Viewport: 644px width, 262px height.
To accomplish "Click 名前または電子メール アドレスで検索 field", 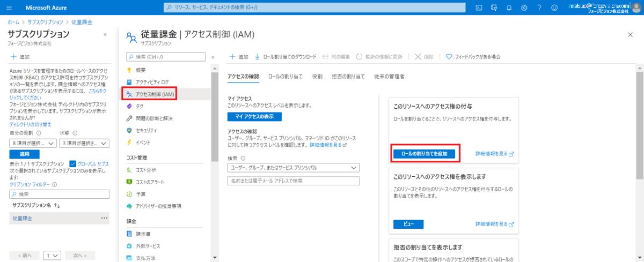I will point(293,181).
